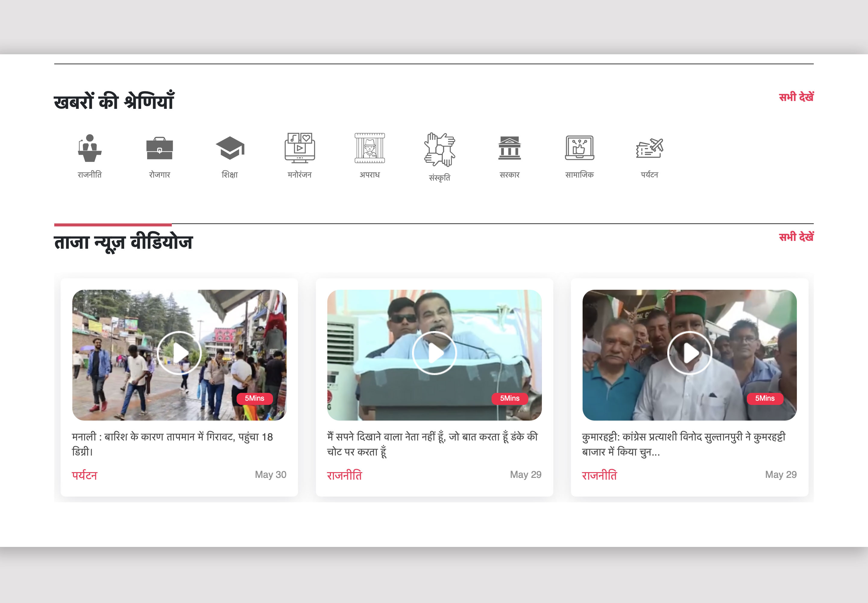Open the शिक्षा graduation cap icon
Viewport: 868px width, 603px height.
(x=230, y=148)
